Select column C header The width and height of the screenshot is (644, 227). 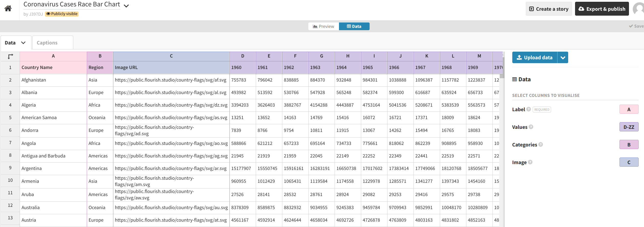click(x=171, y=56)
